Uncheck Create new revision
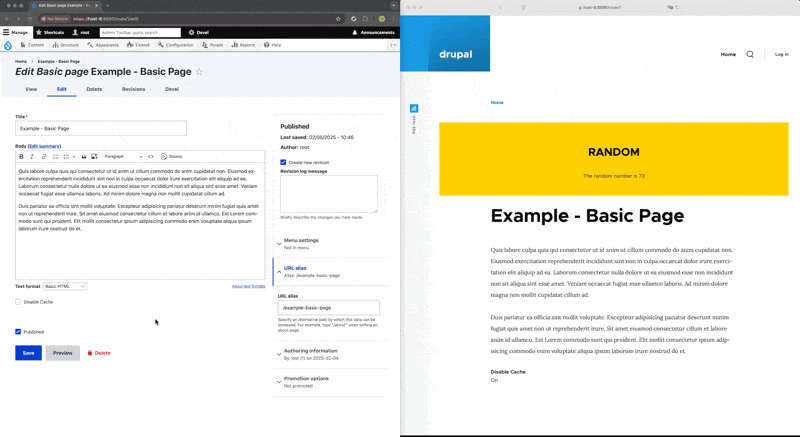The image size is (800, 437). [283, 161]
